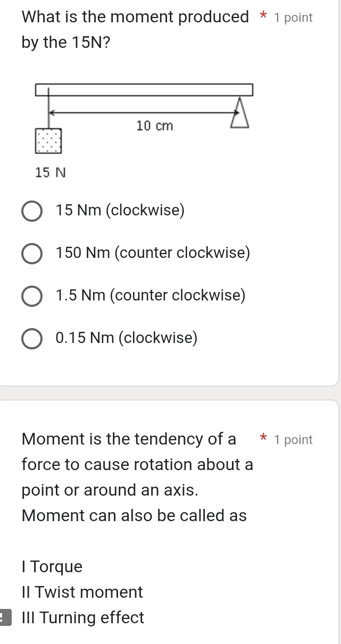The width and height of the screenshot is (341, 644).
Task: Click the '15 Nm (clockwise)' option label
Action: (x=120, y=211)
